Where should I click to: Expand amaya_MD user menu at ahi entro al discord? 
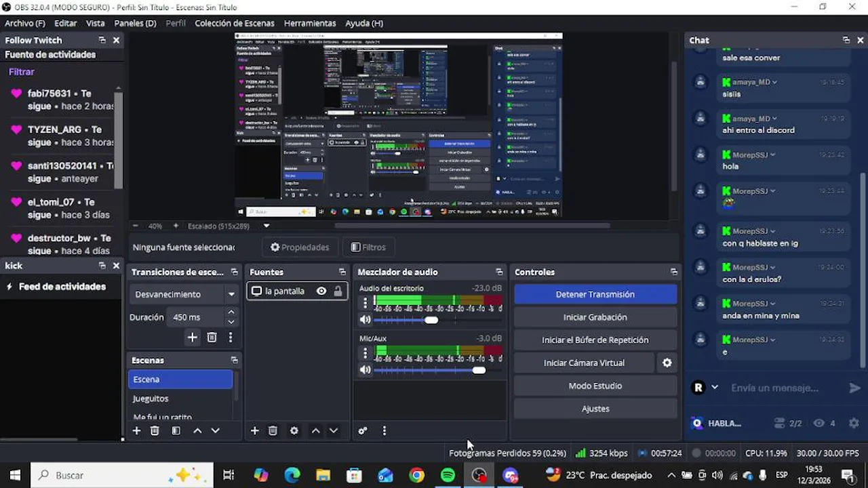click(774, 119)
